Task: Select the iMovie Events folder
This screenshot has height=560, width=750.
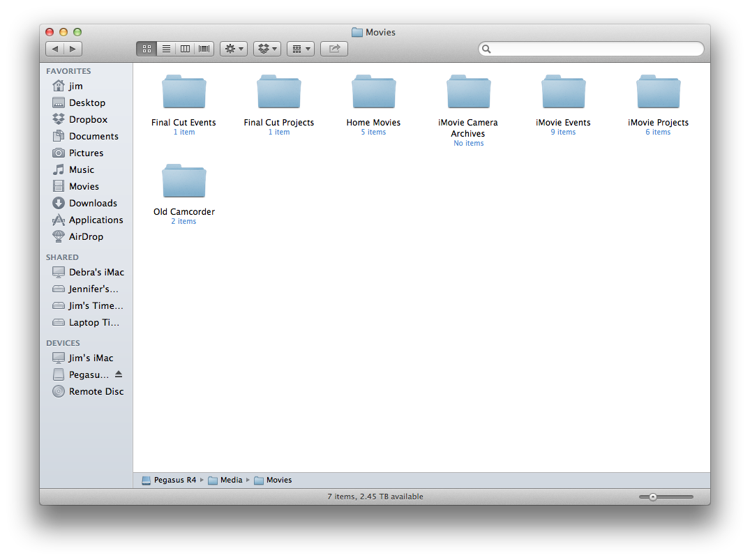Action: [563, 92]
